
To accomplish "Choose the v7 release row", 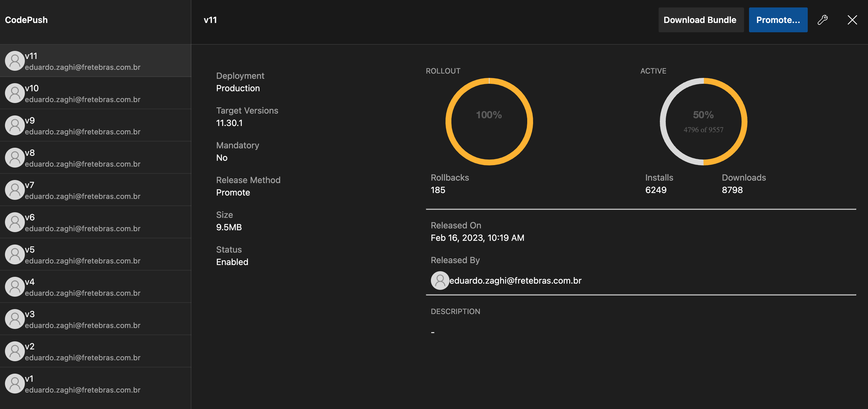I will tap(95, 190).
